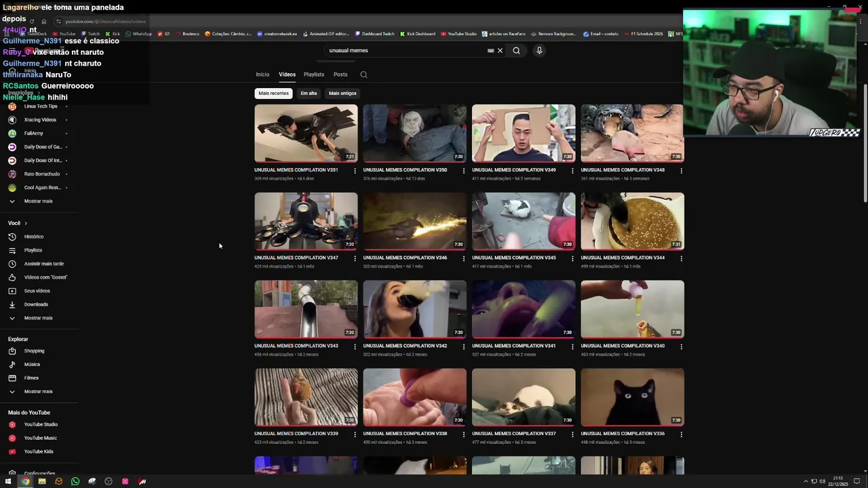868x488 pixels.
Task: Play UNUSUAL MEMES COMPILATION V346 thumbnail
Action: coord(414,221)
